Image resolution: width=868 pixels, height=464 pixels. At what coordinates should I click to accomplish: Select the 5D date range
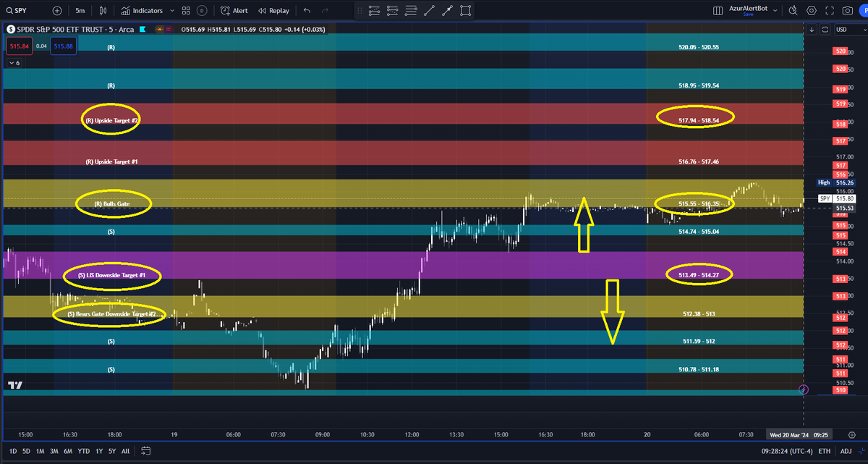27,451
